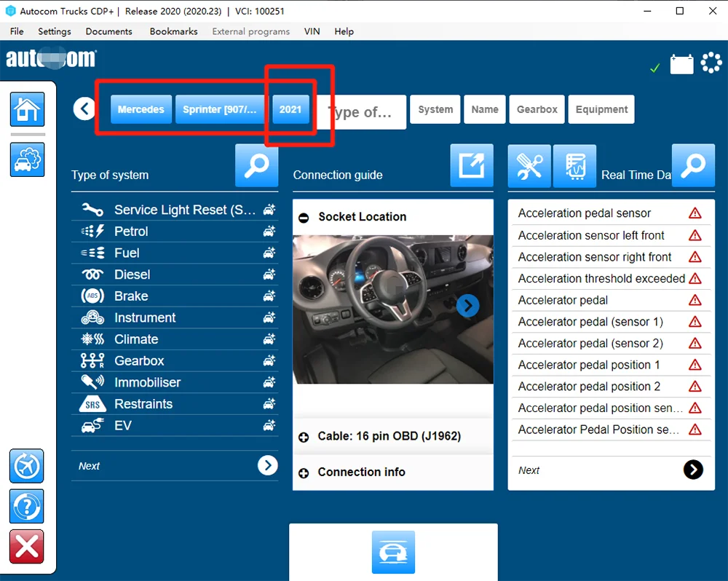Viewport: 728px width, 581px height.
Task: Open Connection guide in external window icon
Action: (x=472, y=165)
